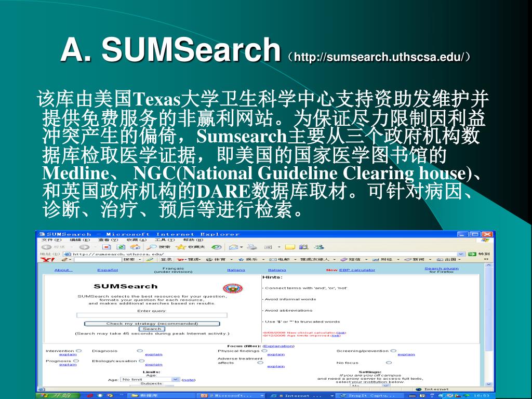Select the Screening/prevention radio button
The image size is (532, 399).
(393, 351)
